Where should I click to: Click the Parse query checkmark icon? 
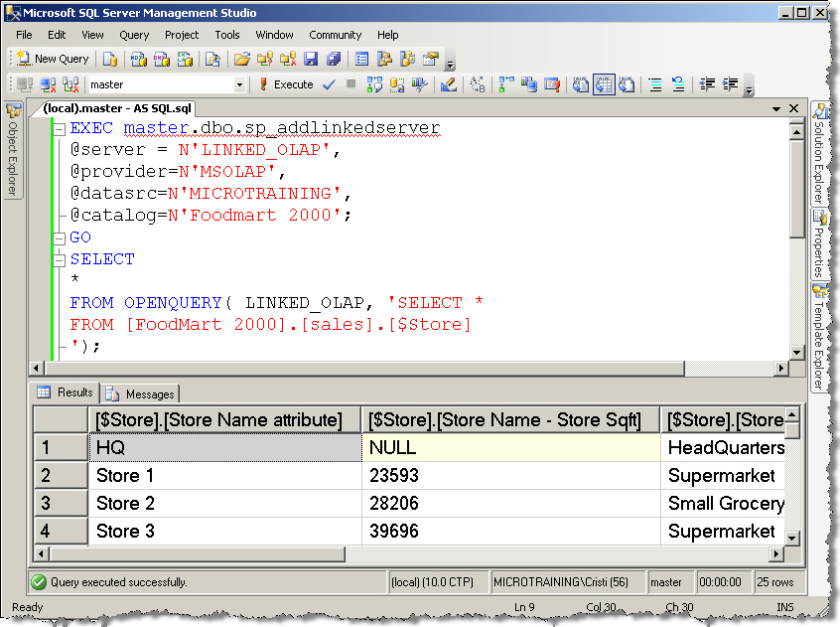pos(329,84)
